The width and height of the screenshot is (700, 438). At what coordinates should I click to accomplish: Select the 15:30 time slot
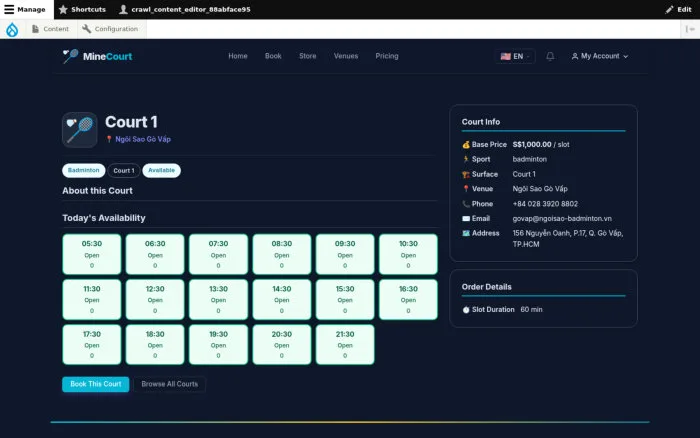click(x=345, y=299)
